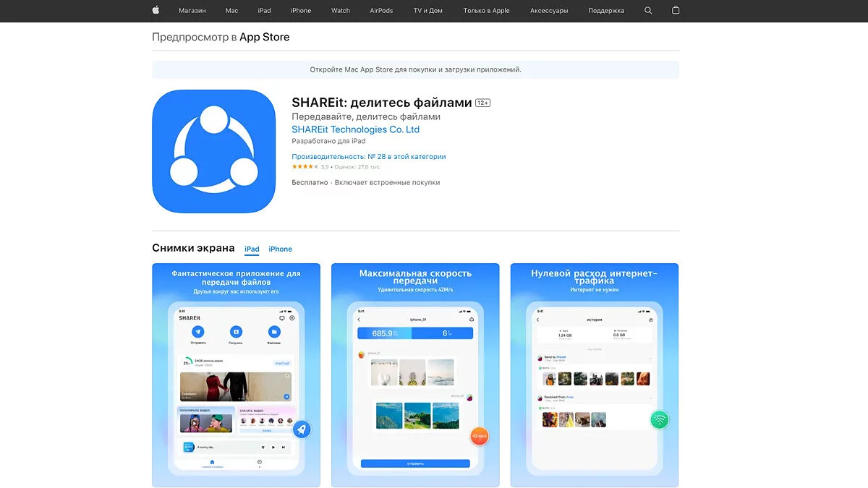Open the Mac menu item
The width and height of the screenshot is (868, 488).
click(x=231, y=11)
